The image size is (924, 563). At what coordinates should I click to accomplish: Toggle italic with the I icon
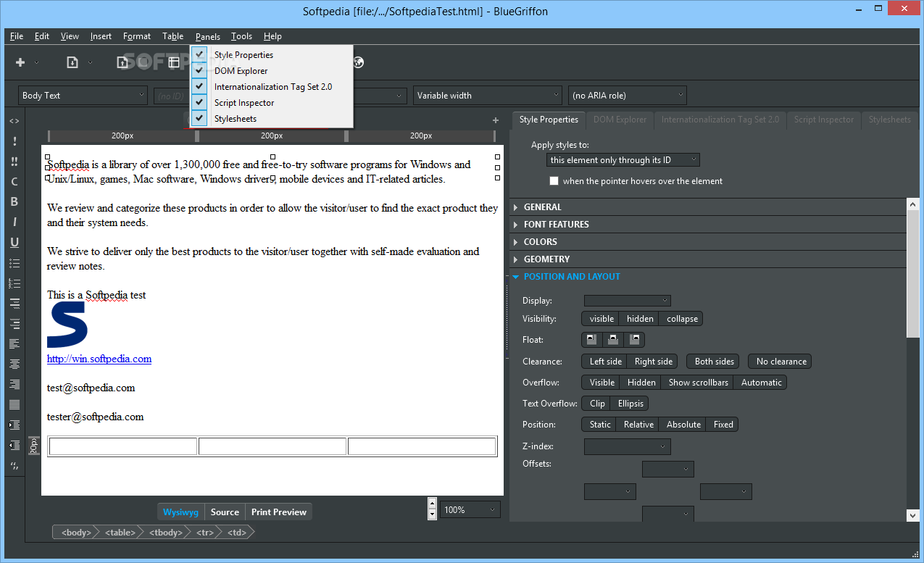(14, 222)
